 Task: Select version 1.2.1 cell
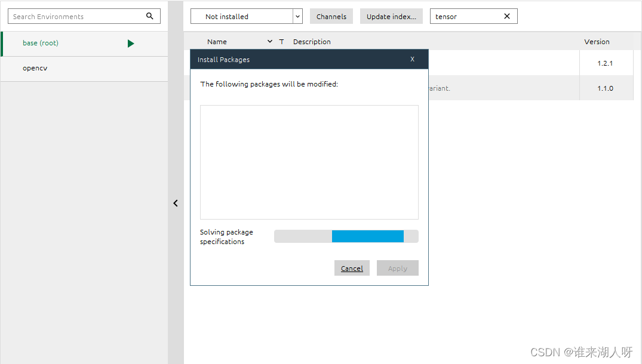pos(605,63)
